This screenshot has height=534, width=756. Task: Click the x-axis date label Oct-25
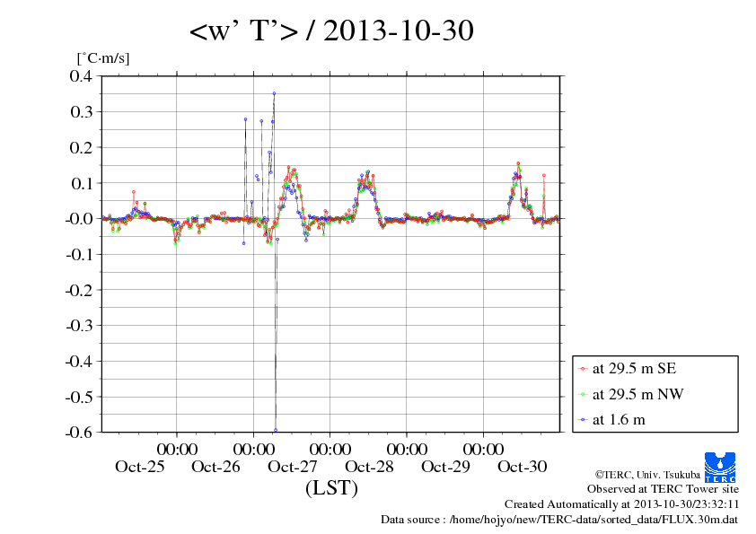click(140, 467)
